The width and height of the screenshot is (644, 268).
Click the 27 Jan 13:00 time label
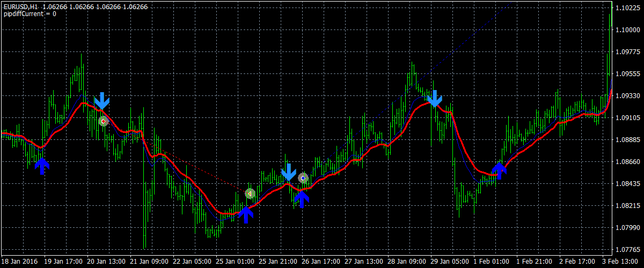[x=364, y=262]
